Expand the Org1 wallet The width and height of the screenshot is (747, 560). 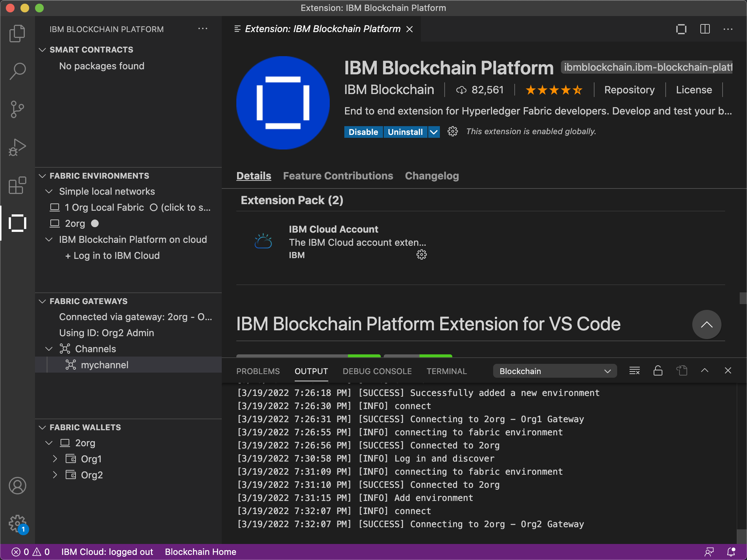(x=55, y=459)
